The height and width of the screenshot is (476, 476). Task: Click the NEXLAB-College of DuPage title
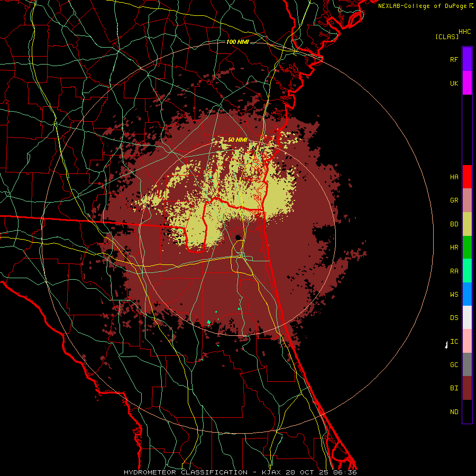tap(422, 6)
